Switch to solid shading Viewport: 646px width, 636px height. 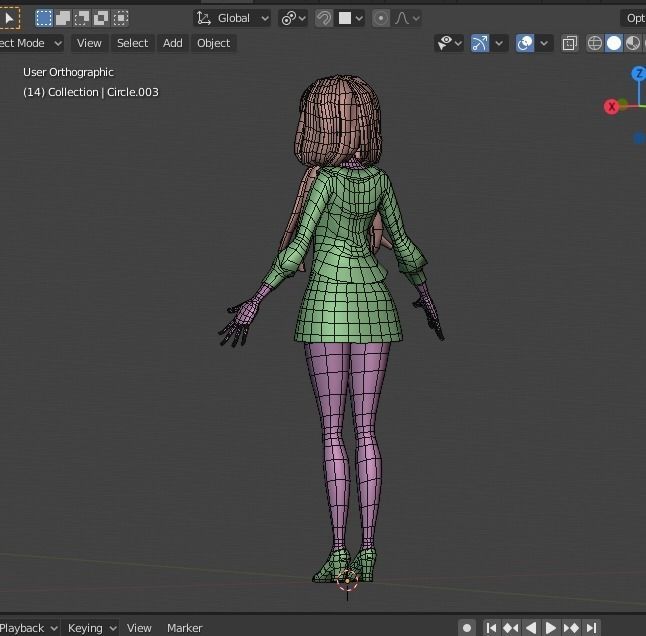point(614,43)
